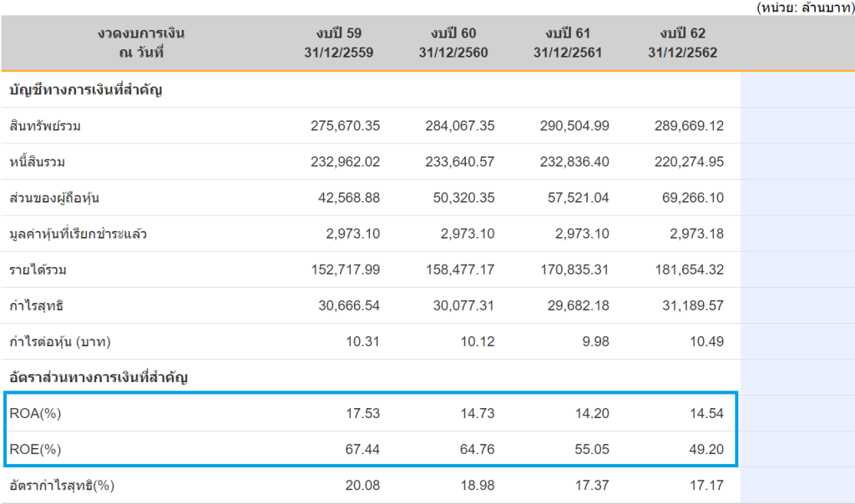Select the ROA value 14.54

707,413
